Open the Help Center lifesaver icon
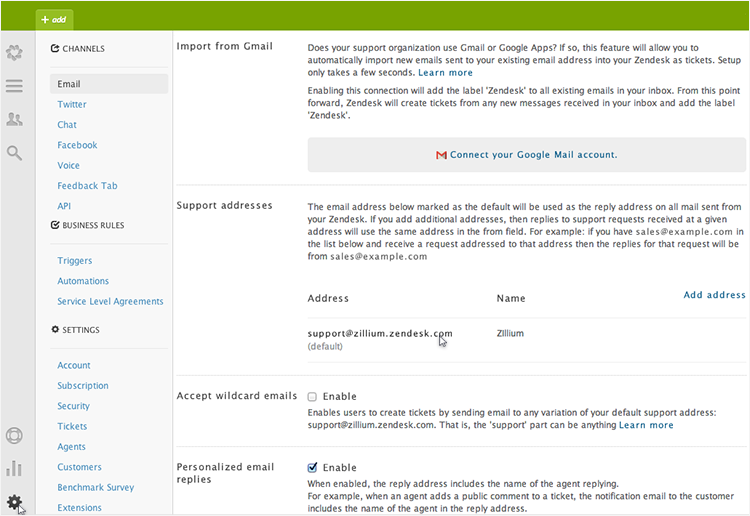The image size is (750, 516). pyautogui.click(x=14, y=436)
